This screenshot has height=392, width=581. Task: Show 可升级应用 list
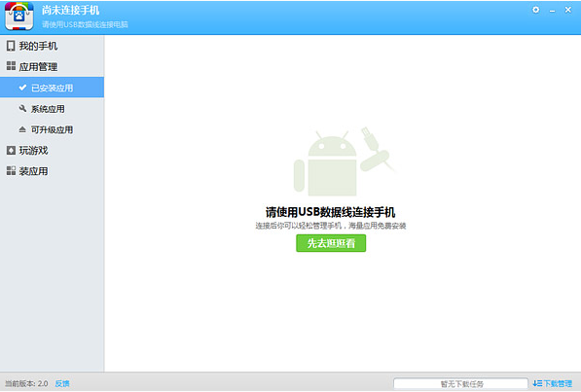pos(52,129)
